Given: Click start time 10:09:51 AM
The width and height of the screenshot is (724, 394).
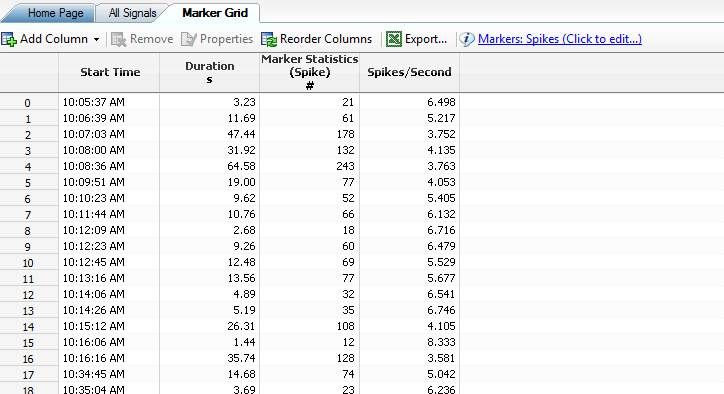Looking at the screenshot, I should [94, 182].
